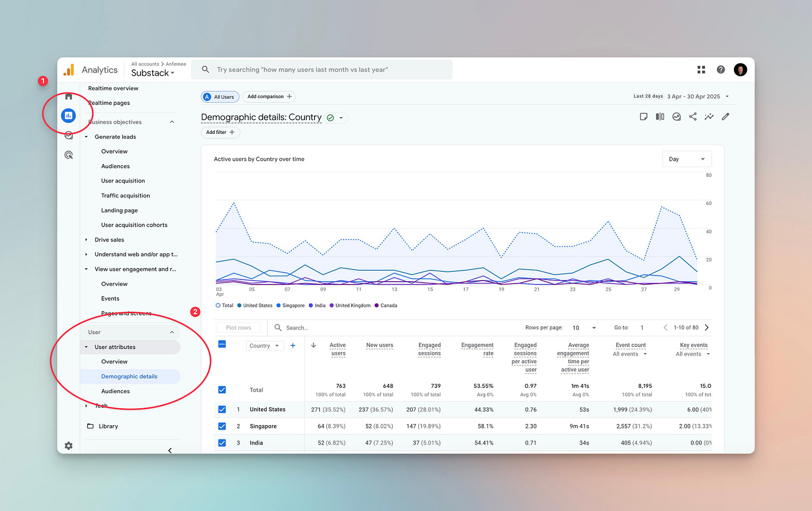This screenshot has height=511, width=812.
Task: Click the green report status check icon
Action: (330, 118)
